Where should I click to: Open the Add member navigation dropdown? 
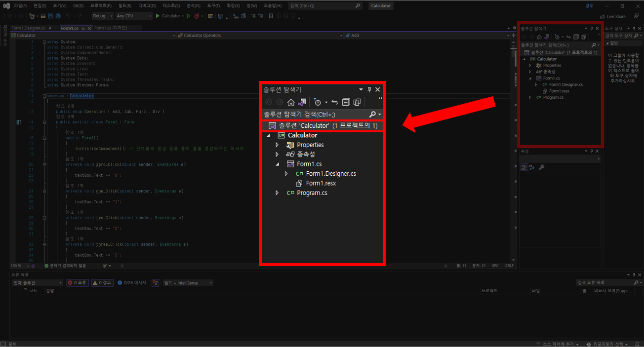(427, 36)
